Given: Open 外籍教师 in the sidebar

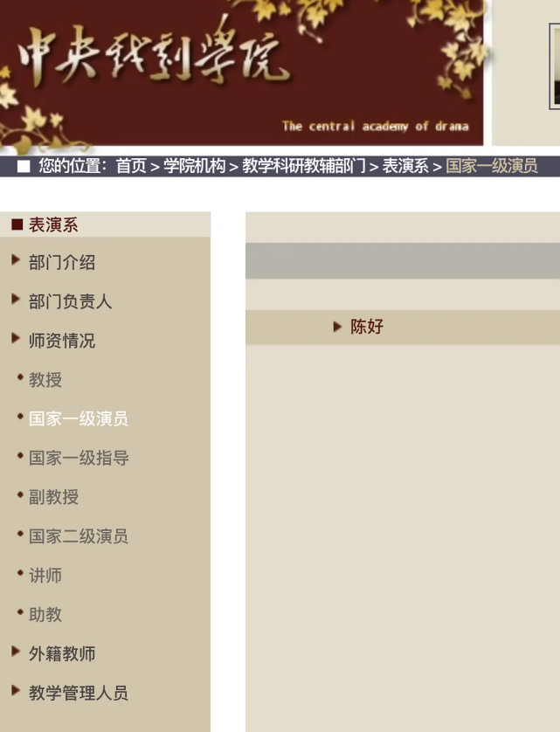Looking at the screenshot, I should [62, 653].
